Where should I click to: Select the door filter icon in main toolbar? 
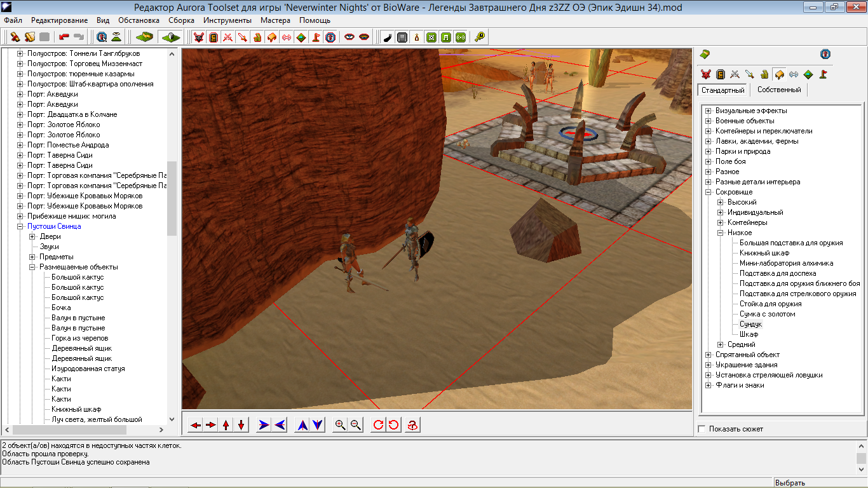(214, 37)
